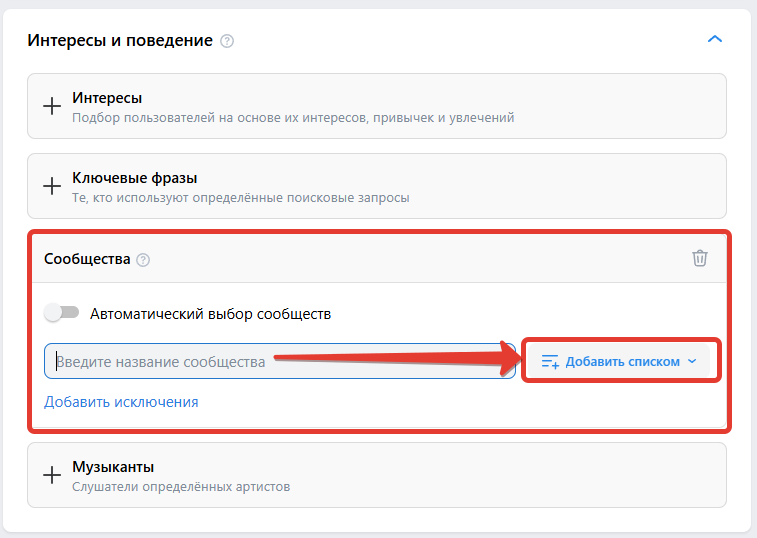757x538 pixels.
Task: Expand the Музыканты targeting card
Action: click(377, 475)
